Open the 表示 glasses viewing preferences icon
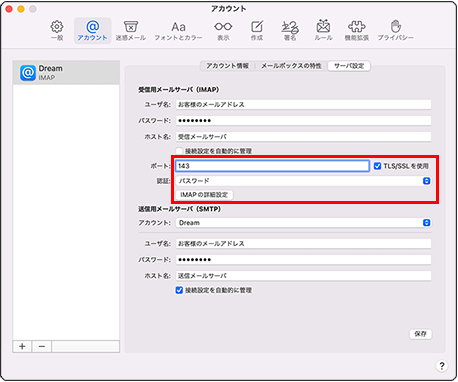 coord(223,30)
